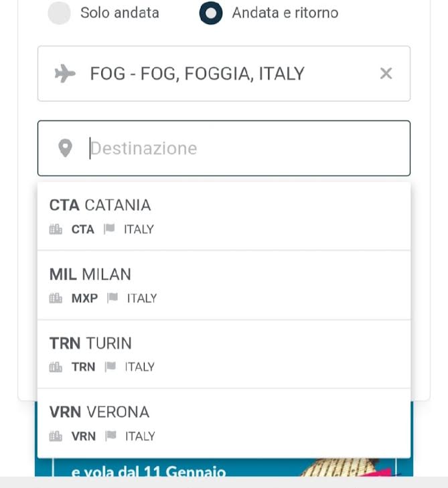448x488 pixels.
Task: Click the city buildings icon beside VRN code
Action: point(56,436)
